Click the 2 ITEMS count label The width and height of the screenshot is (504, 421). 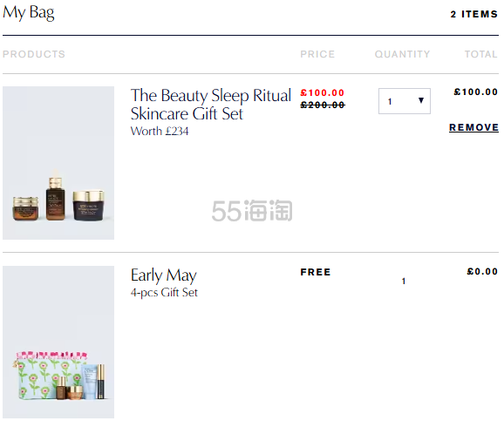coord(474,14)
